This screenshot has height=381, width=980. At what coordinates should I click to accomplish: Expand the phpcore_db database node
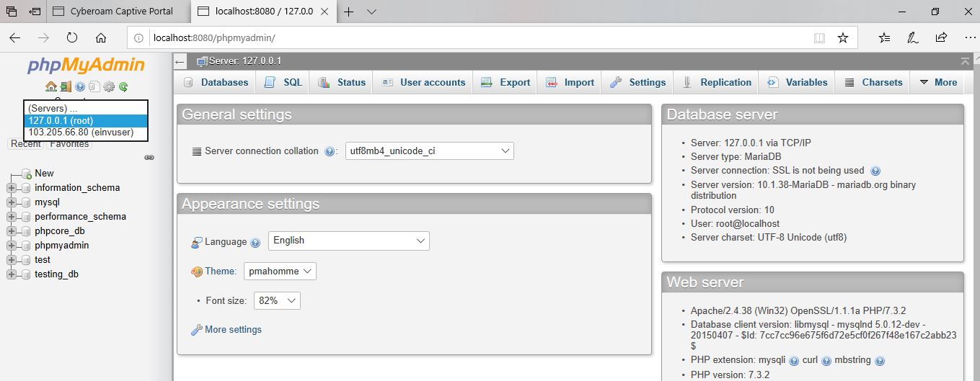(x=11, y=231)
